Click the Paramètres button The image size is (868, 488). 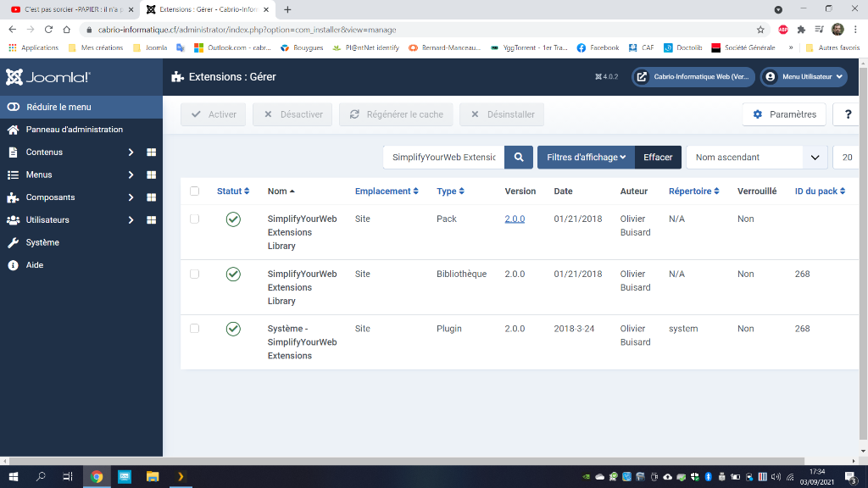784,114
